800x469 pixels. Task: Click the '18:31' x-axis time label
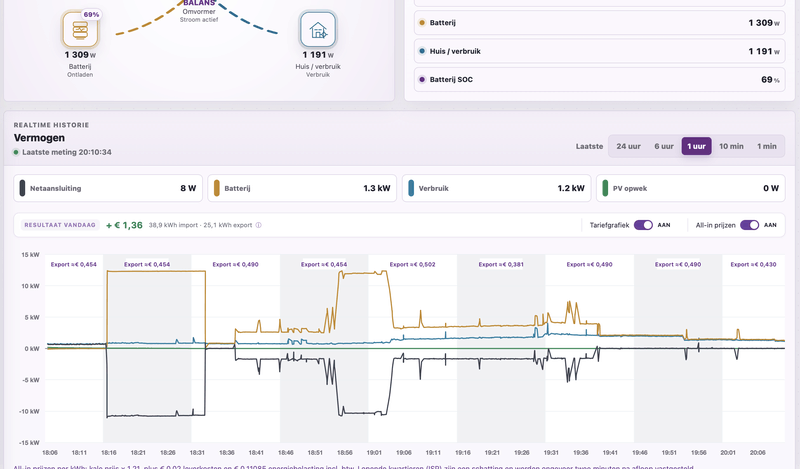click(x=197, y=453)
